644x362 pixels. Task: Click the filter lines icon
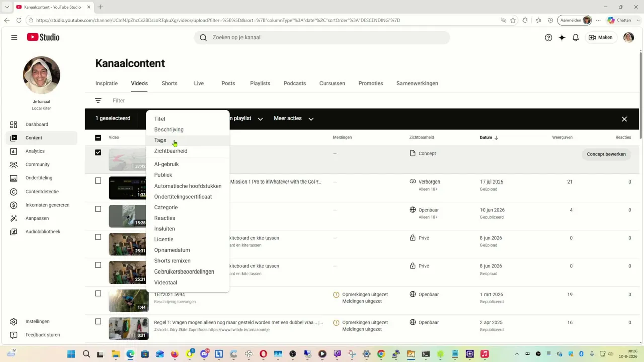98,101
